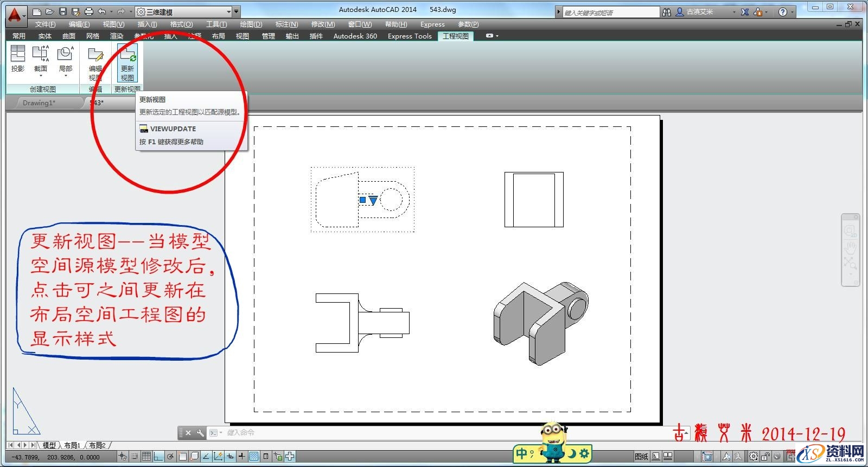The image size is (868, 467).
Task: Click the 更新视图 update view icon
Action: point(127,63)
